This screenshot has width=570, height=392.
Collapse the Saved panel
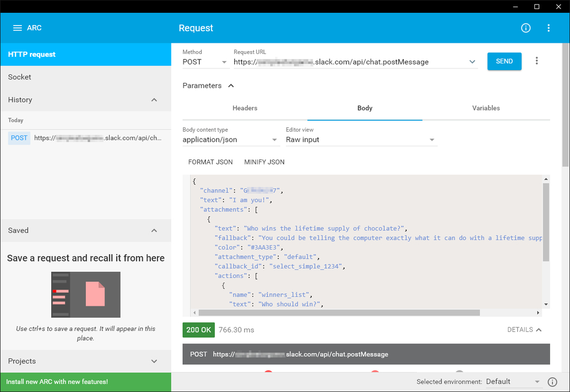154,231
